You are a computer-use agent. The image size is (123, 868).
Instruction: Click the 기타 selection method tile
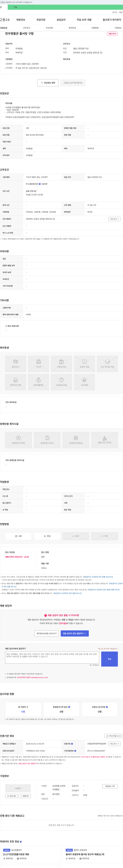coord(105,536)
